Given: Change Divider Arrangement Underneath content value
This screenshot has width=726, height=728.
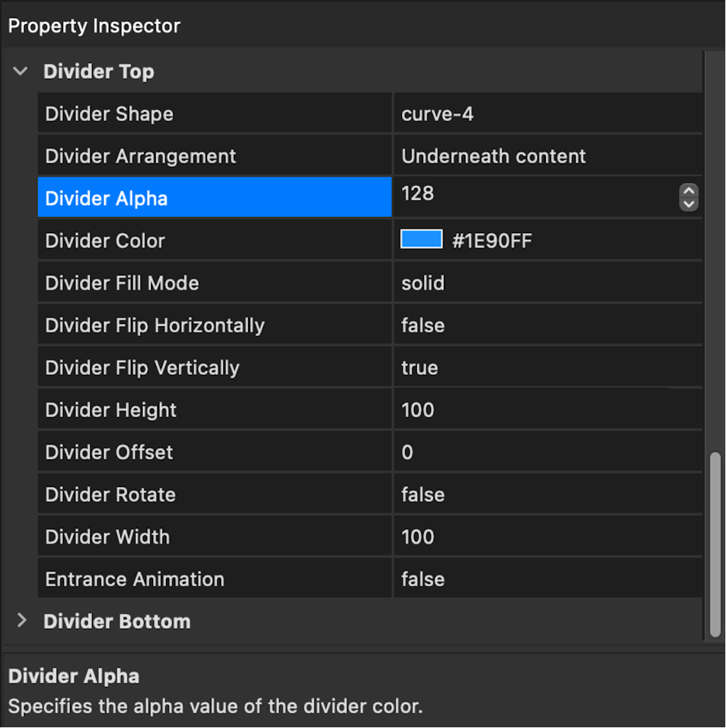Looking at the screenshot, I should coord(548,155).
